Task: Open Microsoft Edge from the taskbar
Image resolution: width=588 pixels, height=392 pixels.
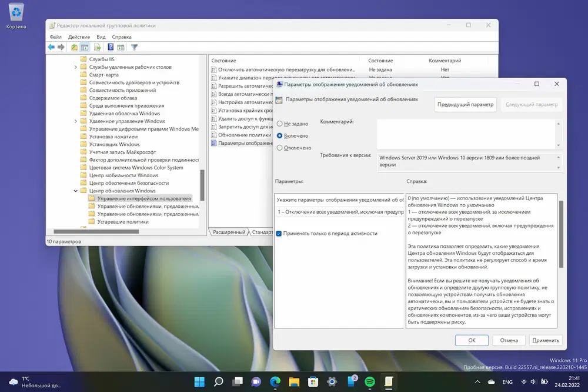Action: pos(275,381)
